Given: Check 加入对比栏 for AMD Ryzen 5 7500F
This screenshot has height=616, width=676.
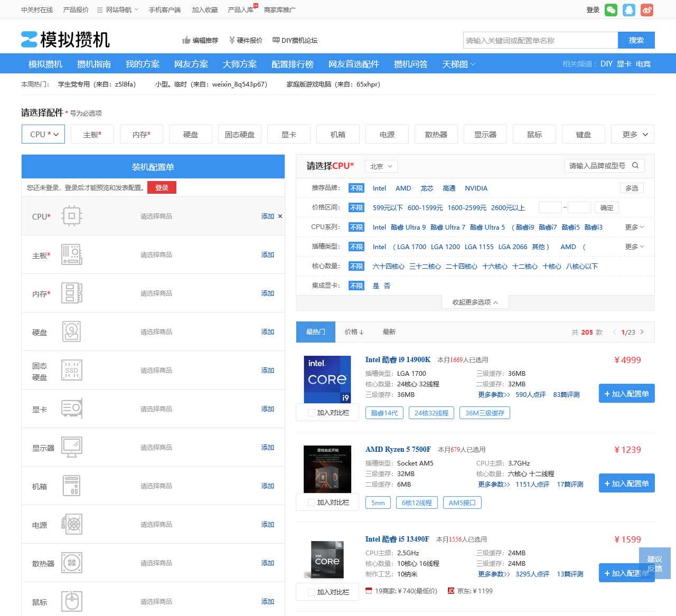Looking at the screenshot, I should pyautogui.click(x=312, y=503).
